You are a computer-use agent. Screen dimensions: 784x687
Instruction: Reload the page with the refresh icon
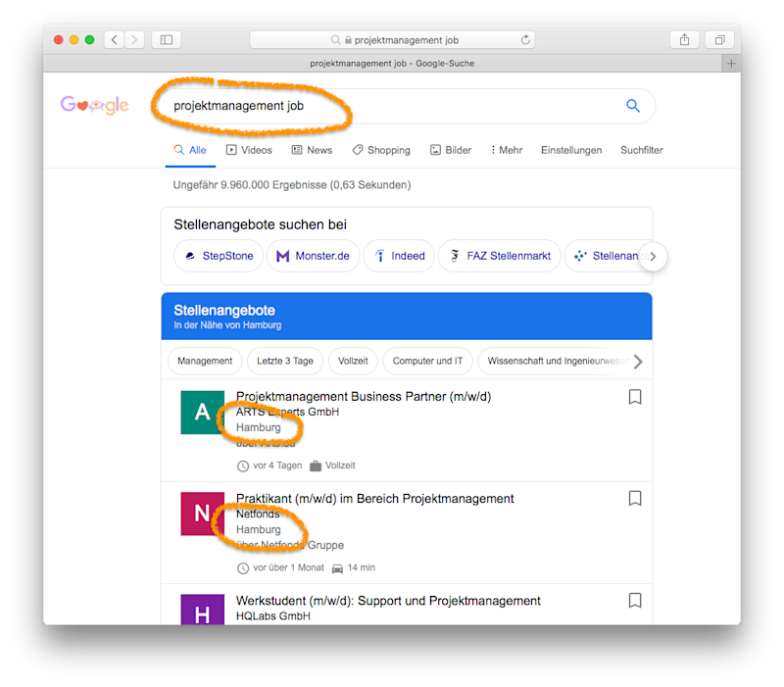(525, 40)
